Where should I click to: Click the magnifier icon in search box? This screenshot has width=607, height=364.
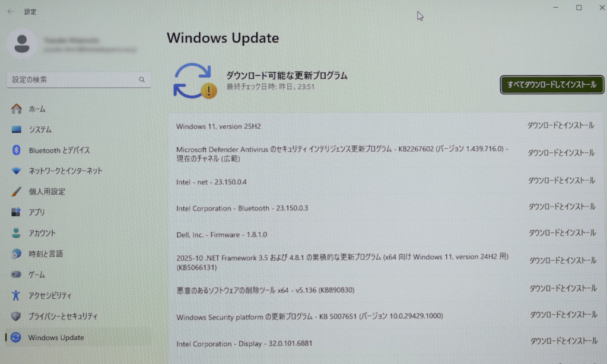click(142, 79)
